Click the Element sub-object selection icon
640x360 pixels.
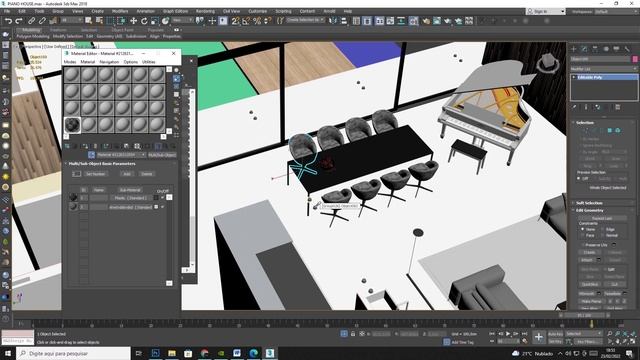[x=618, y=130]
